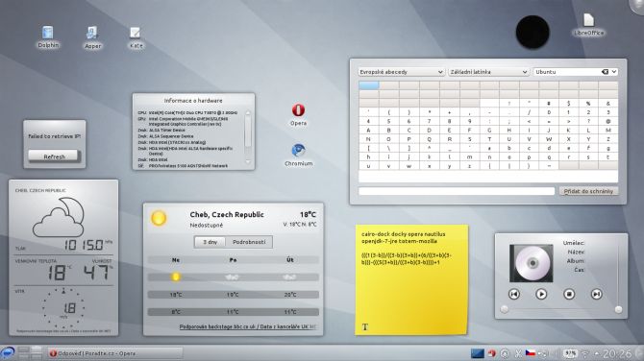Click the Přidat do schránky button
Viewport: 644px width, 361px height.
[x=588, y=191]
